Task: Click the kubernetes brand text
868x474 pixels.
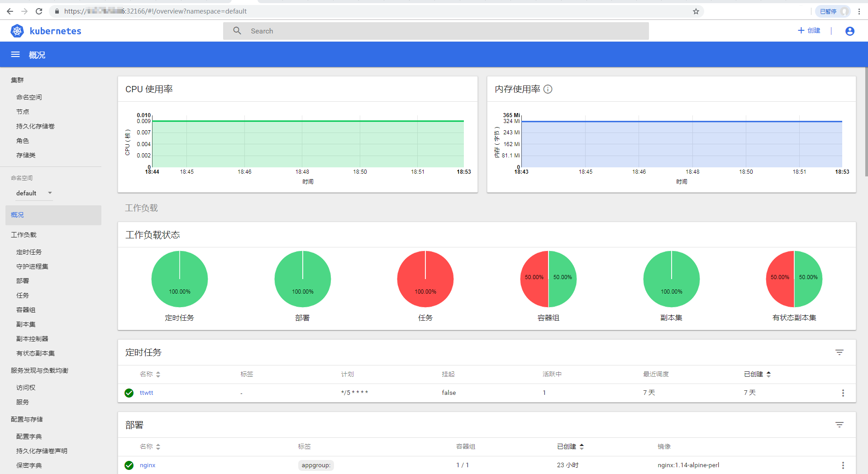Action: click(x=56, y=31)
